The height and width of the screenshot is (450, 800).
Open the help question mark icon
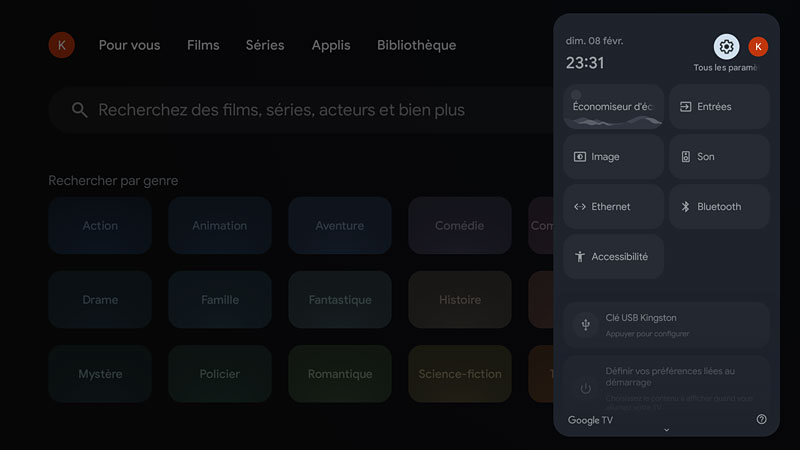pyautogui.click(x=762, y=420)
